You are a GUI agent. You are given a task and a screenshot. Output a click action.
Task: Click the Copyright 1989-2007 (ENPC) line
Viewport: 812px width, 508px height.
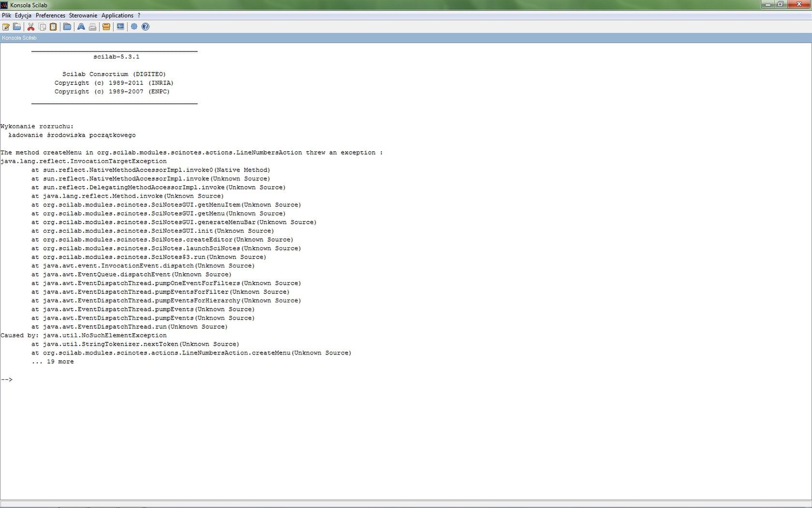click(x=112, y=91)
